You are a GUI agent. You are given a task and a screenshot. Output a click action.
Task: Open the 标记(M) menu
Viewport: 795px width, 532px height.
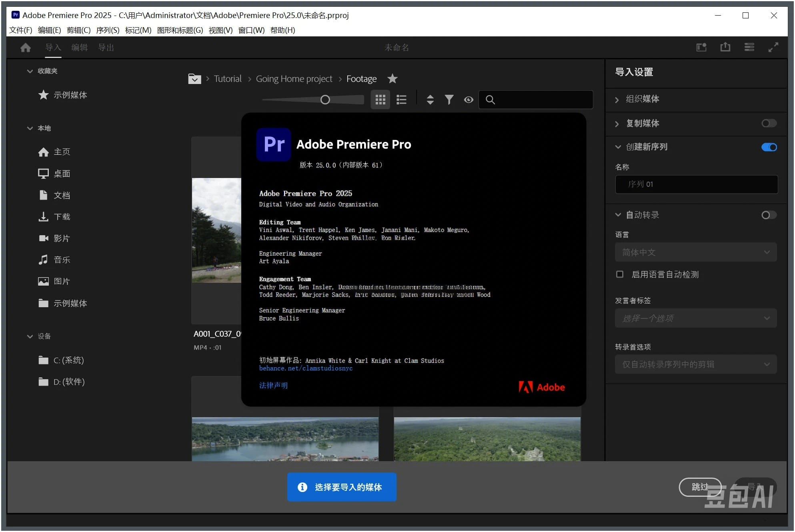138,30
